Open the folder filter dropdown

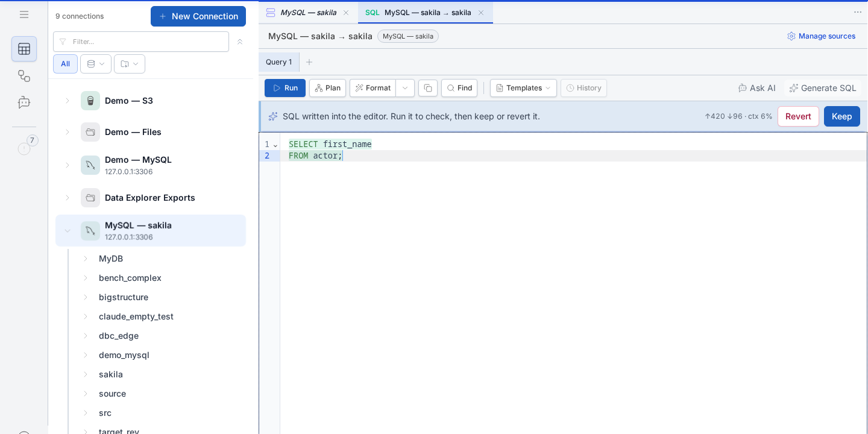pyautogui.click(x=130, y=64)
